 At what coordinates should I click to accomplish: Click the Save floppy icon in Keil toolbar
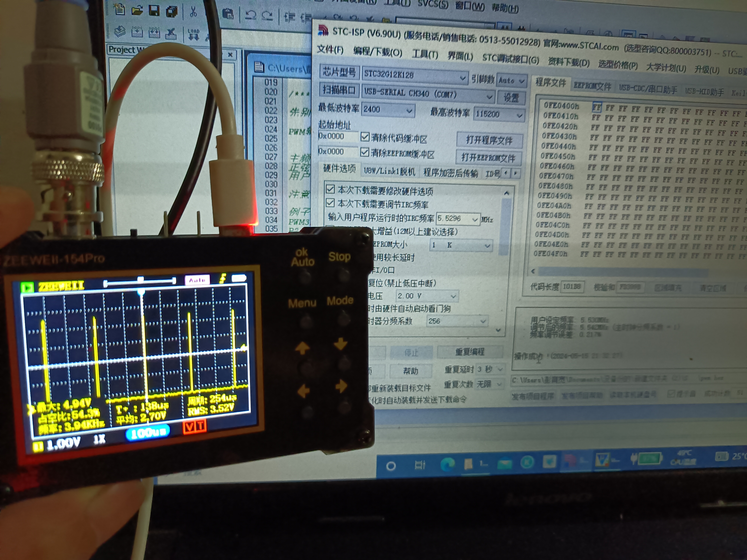click(154, 11)
